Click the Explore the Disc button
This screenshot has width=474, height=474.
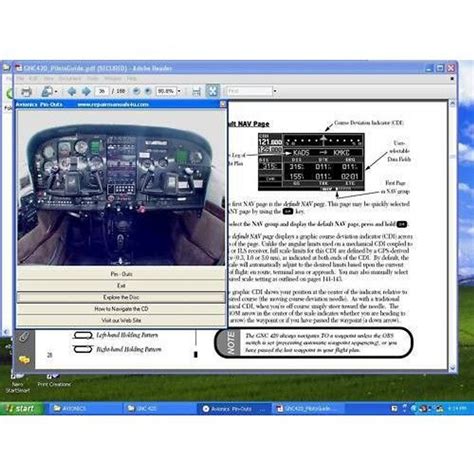[121, 297]
